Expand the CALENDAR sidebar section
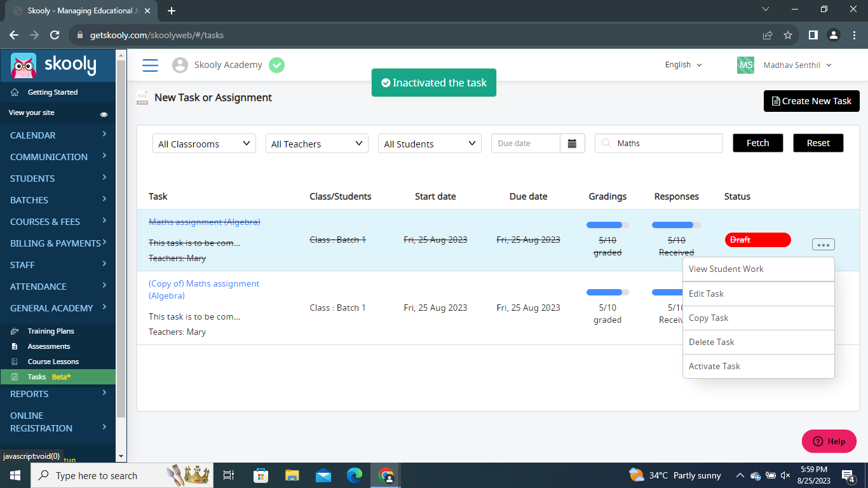Screen dimensions: 868x488 pyautogui.click(x=58, y=135)
